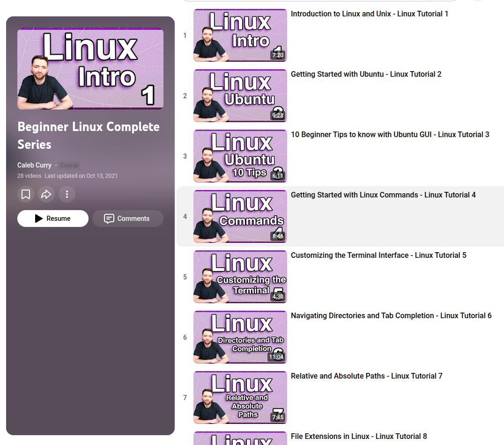Play the Customizing the Terminal thumbnail
The width and height of the screenshot is (504, 445).
240,277
